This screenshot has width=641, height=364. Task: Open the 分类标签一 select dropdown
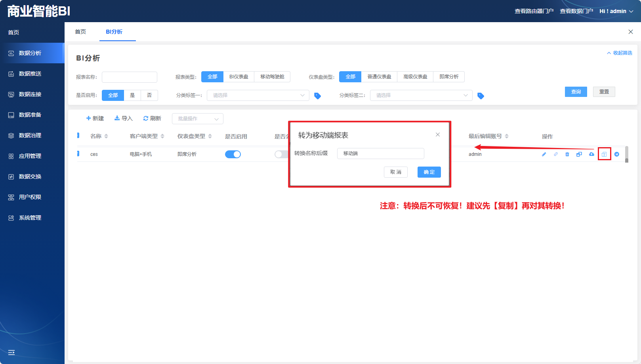point(258,95)
